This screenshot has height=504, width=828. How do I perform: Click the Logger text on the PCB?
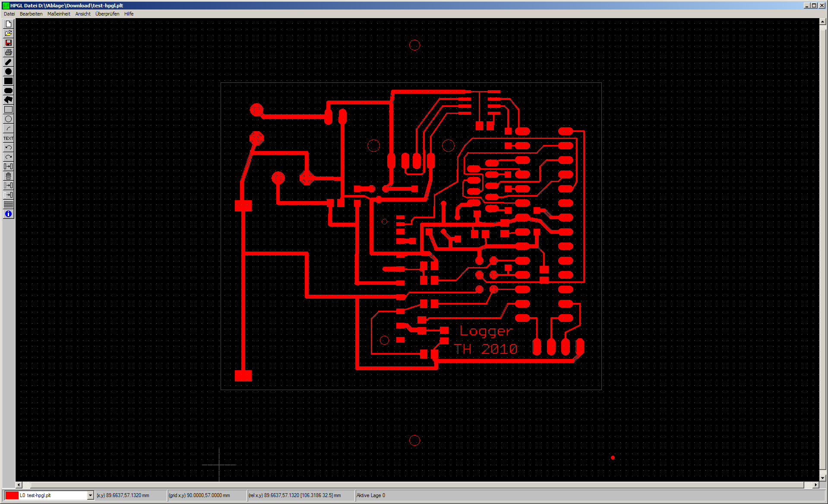click(x=486, y=331)
